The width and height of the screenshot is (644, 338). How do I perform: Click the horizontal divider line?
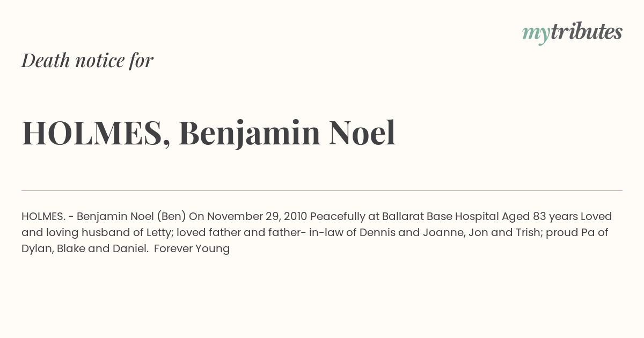[322, 190]
